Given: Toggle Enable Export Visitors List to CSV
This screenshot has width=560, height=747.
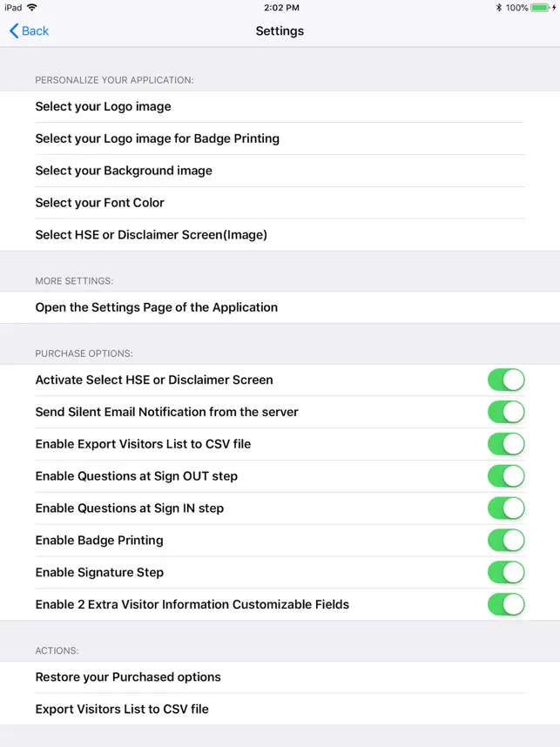Looking at the screenshot, I should point(506,444).
